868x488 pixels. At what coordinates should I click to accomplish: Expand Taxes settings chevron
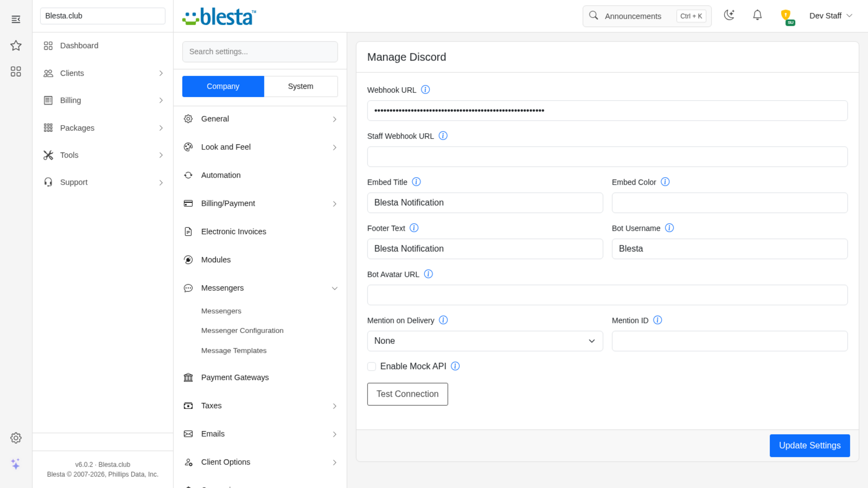click(335, 406)
